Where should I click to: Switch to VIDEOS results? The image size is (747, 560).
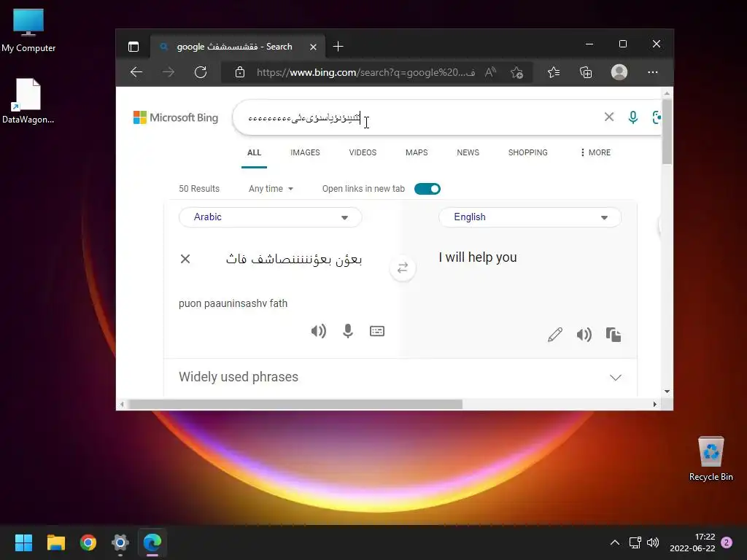tap(363, 152)
